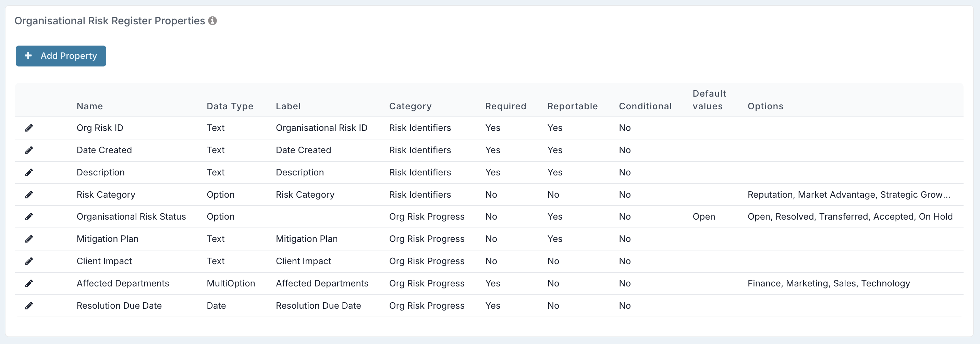Select the Options column header
This screenshot has width=980, height=344.
click(x=765, y=106)
